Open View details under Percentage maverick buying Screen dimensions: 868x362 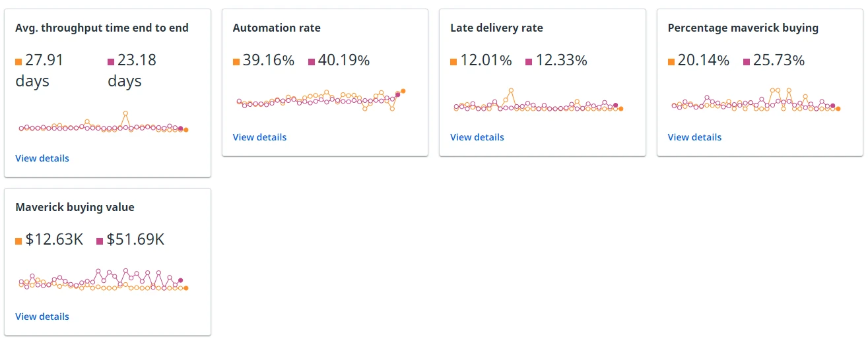coord(694,137)
